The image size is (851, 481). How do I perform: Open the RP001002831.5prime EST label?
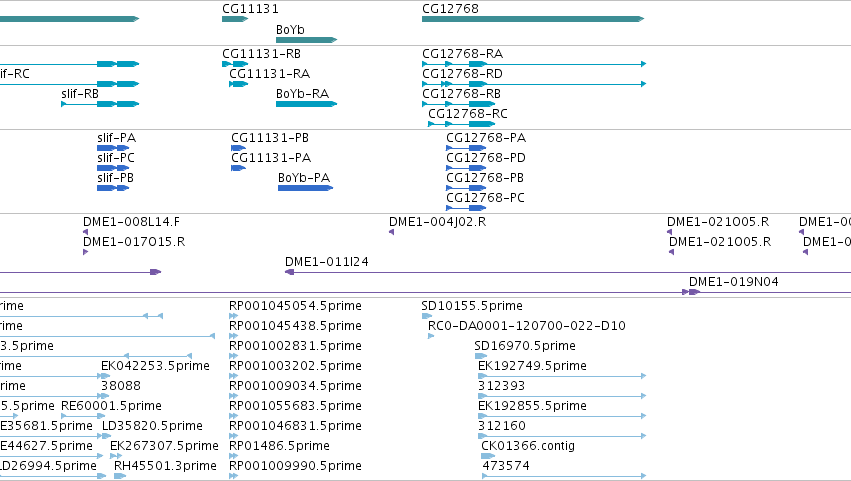tap(295, 346)
